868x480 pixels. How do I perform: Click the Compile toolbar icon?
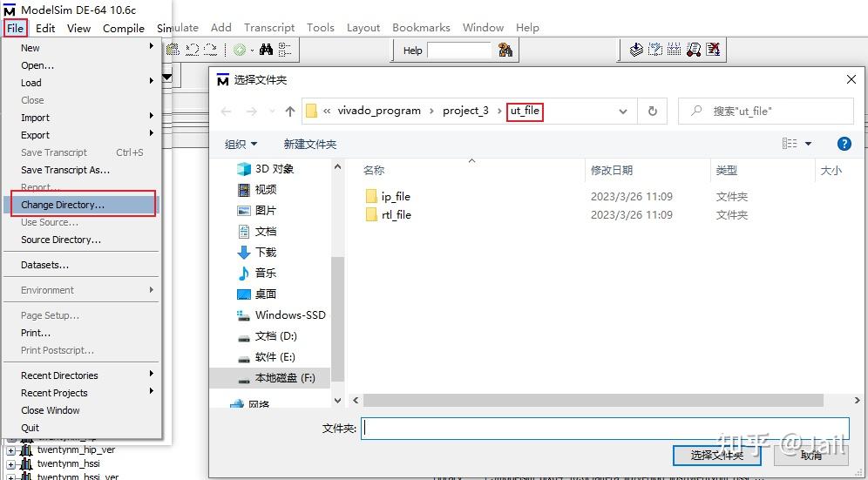point(636,50)
